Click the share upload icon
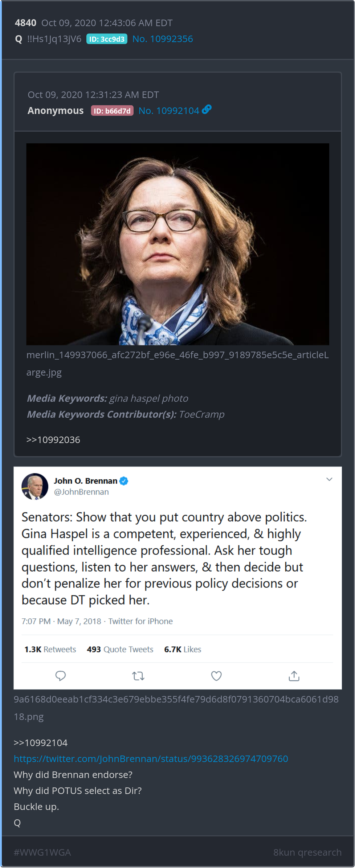 coord(294,676)
